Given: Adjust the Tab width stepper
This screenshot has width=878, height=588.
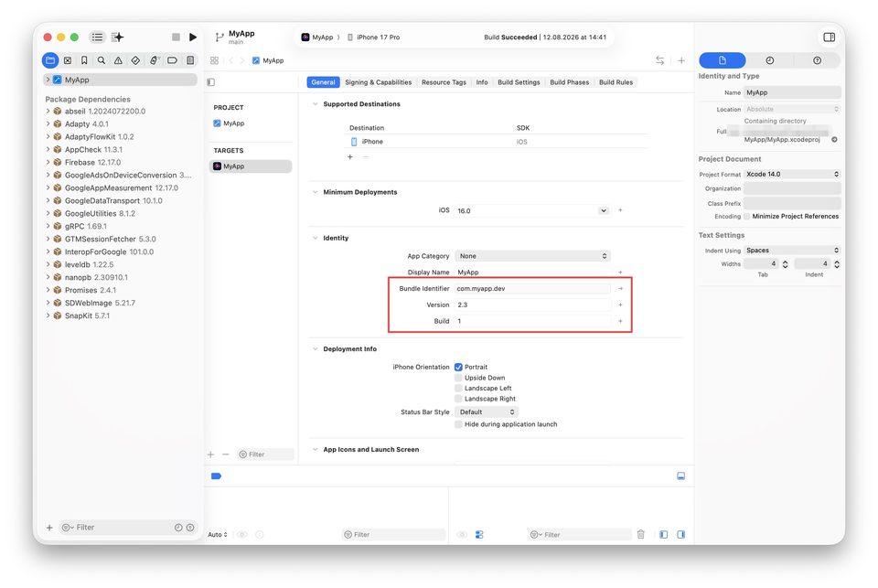Looking at the screenshot, I should pos(785,263).
